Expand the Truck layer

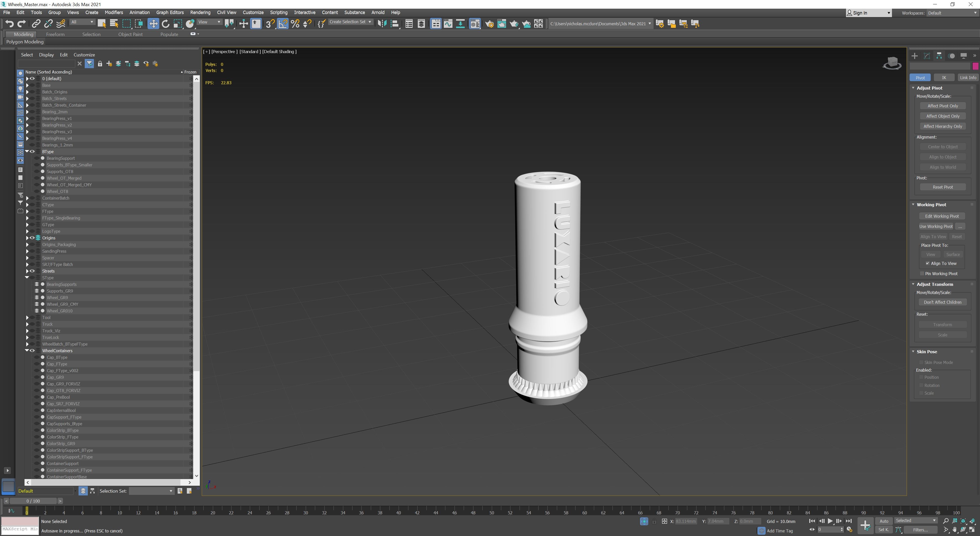pyautogui.click(x=27, y=324)
